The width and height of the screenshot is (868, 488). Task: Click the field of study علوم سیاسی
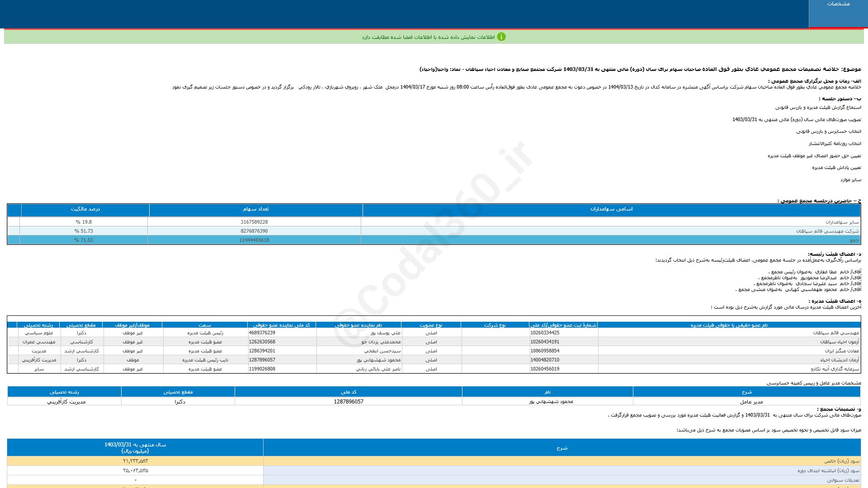tap(39, 333)
